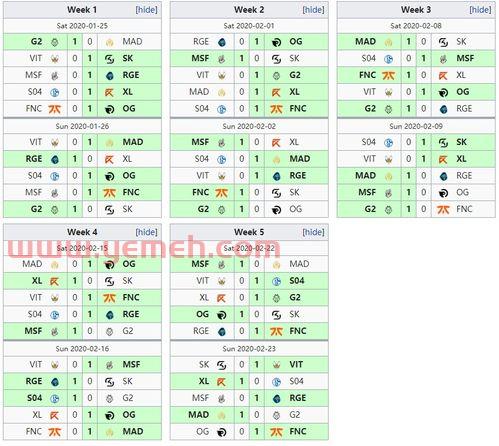Click SK logo in VIT vs SK Week 1
Viewport: 499px width, 446px height.
click(110, 59)
